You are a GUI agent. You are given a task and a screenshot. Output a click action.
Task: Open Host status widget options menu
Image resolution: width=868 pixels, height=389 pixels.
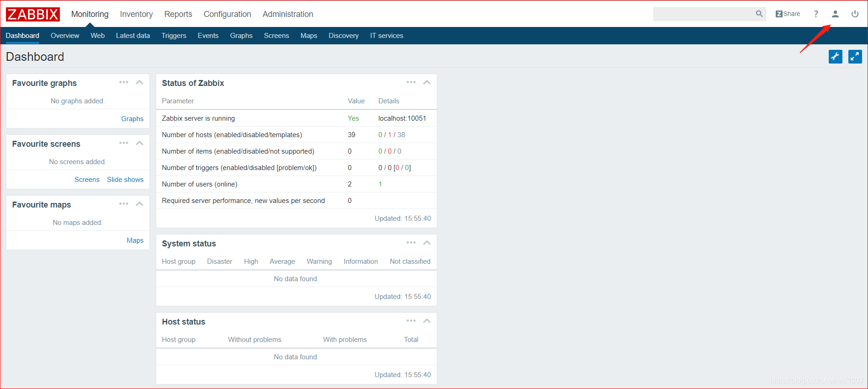[x=411, y=321]
